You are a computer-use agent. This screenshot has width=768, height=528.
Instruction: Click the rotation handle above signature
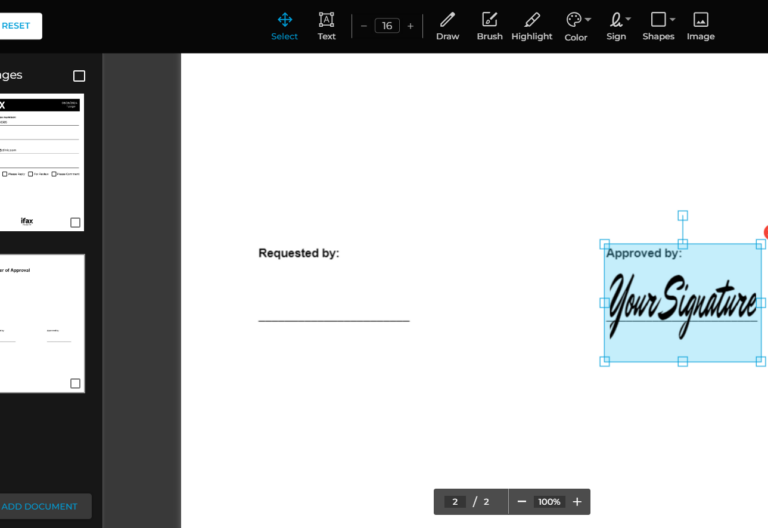pos(683,216)
